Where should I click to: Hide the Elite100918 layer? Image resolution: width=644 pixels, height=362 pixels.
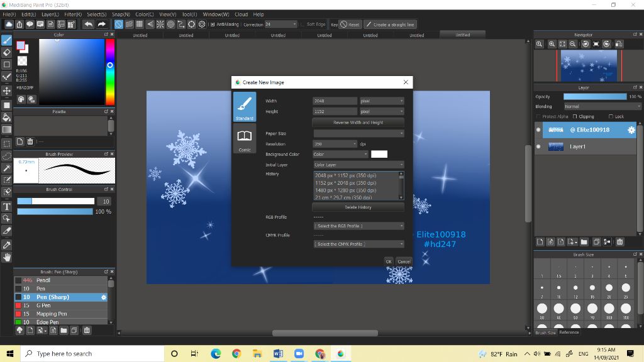pyautogui.click(x=538, y=129)
